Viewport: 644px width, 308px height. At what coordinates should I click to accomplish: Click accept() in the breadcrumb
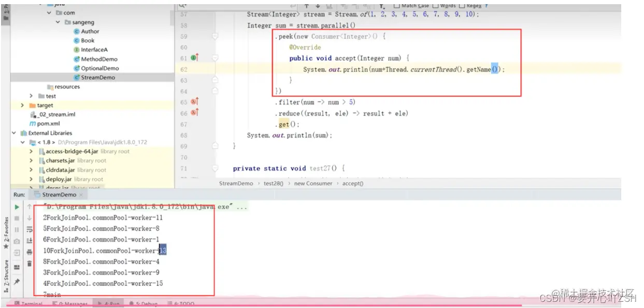[x=353, y=183]
